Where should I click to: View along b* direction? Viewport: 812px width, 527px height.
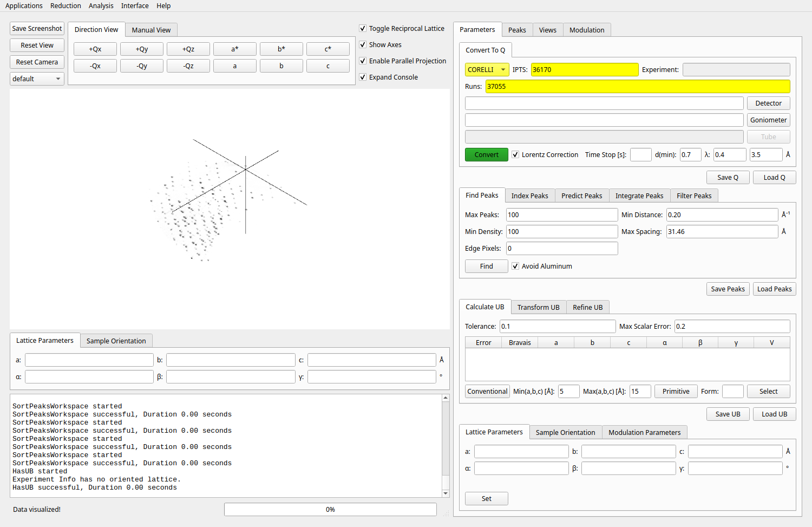(x=281, y=49)
